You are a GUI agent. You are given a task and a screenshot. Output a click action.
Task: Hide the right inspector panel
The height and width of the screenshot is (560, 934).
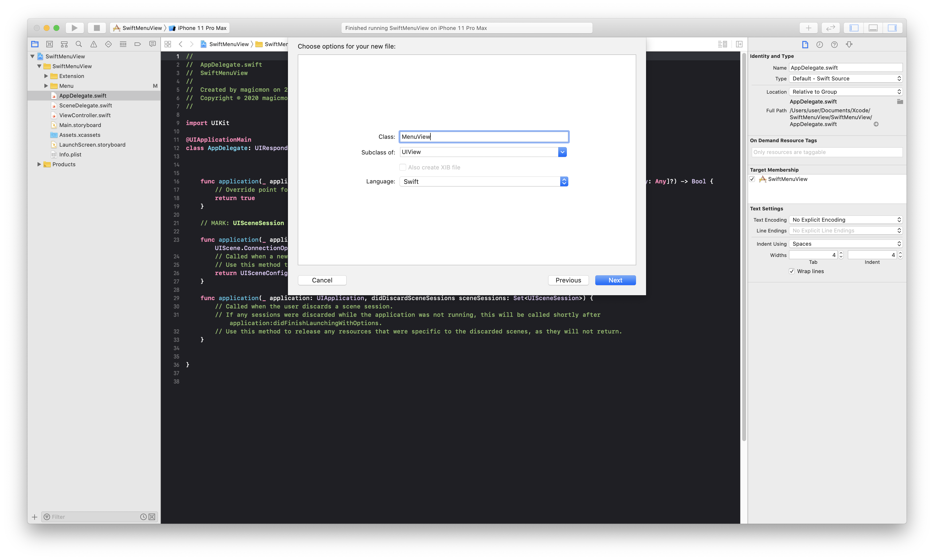[x=892, y=28]
